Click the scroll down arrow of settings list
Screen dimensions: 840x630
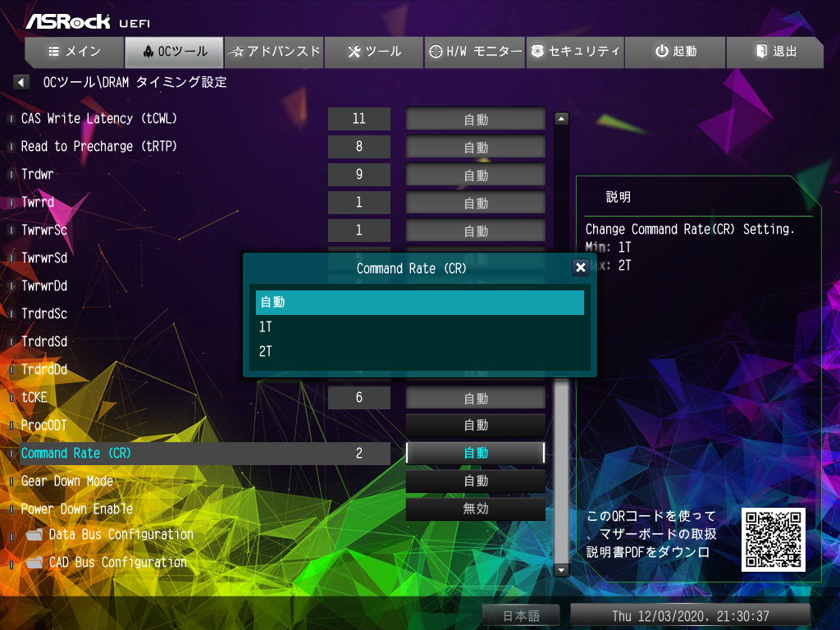click(561, 570)
